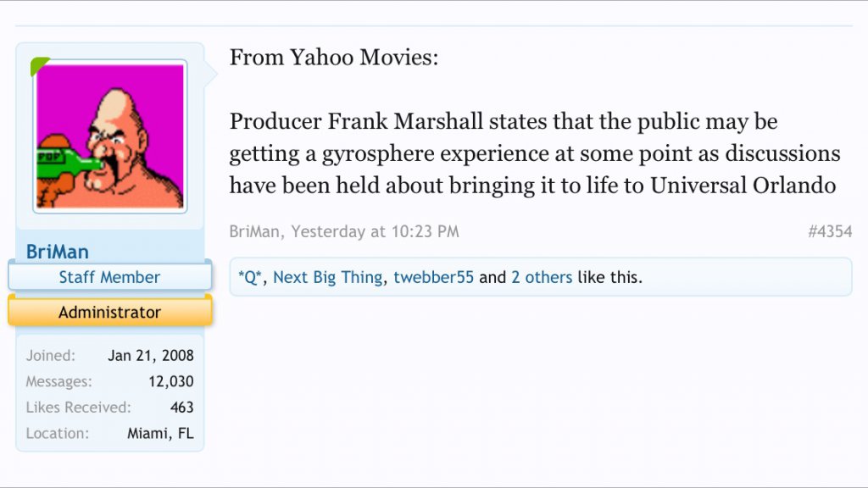
Task: Click the Administrator banner
Action: [x=109, y=312]
